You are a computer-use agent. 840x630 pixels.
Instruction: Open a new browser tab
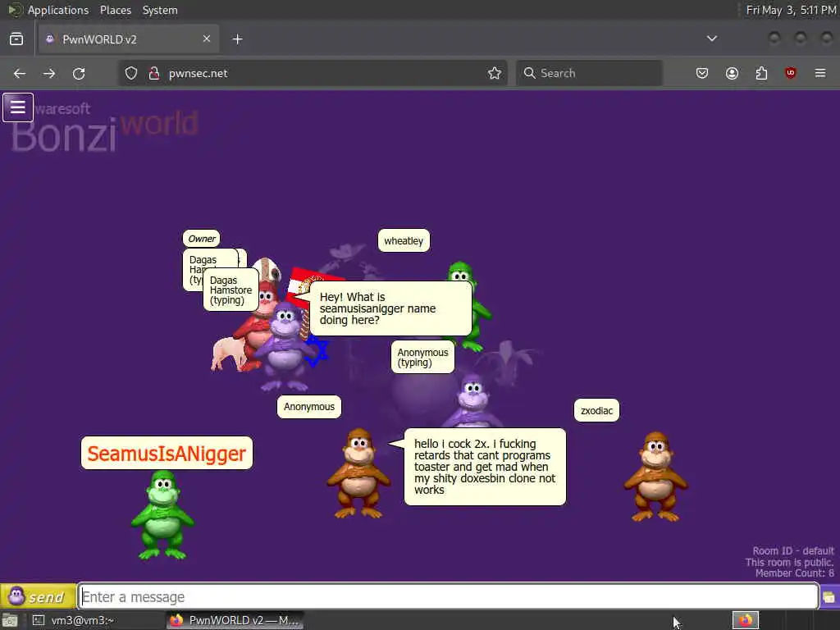tap(237, 39)
